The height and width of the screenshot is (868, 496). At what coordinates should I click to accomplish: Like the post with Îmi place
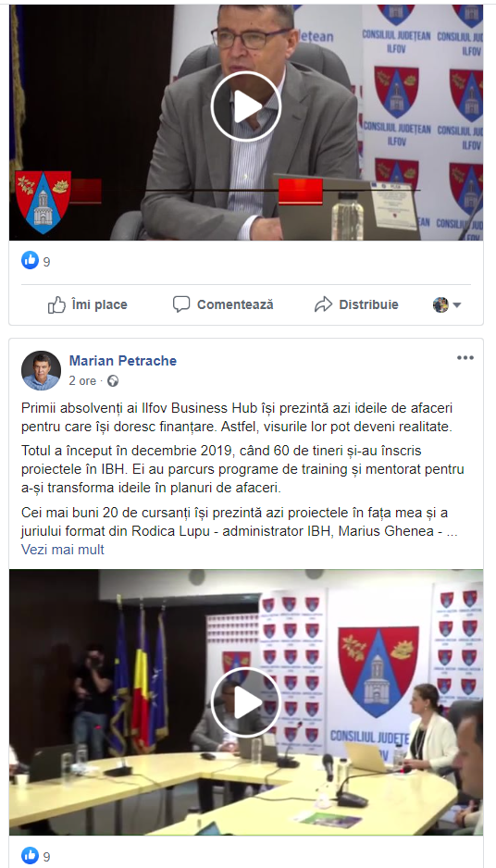coord(87,304)
